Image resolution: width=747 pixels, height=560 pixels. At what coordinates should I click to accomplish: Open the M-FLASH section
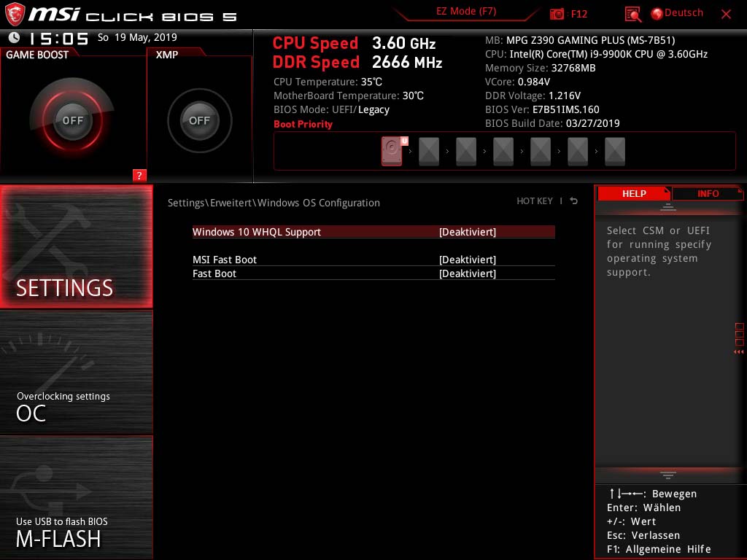tap(76, 497)
